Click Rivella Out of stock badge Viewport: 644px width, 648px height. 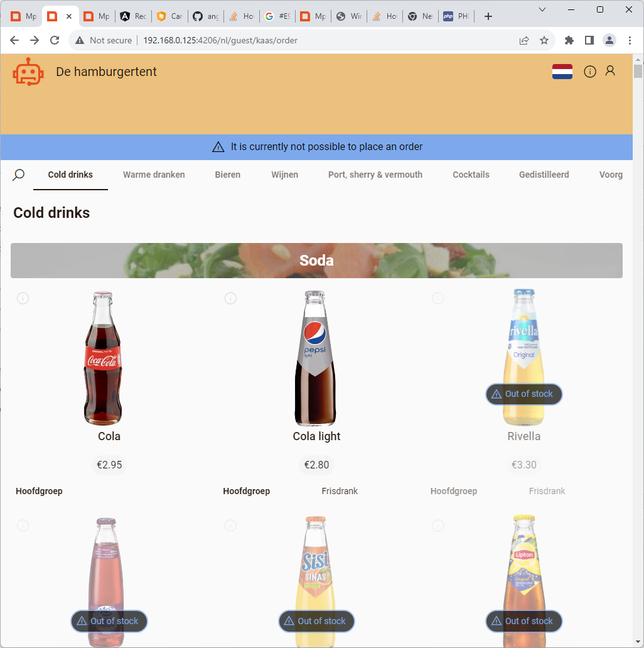point(523,394)
